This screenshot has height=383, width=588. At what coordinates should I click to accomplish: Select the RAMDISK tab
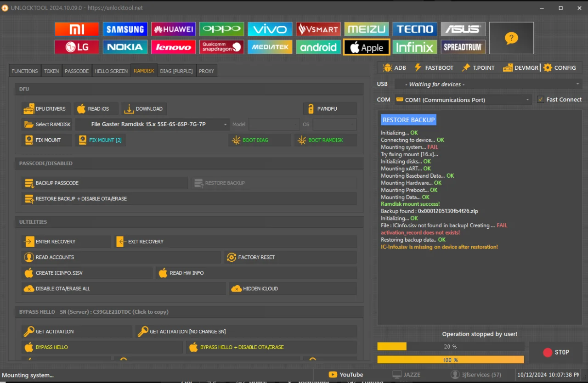coord(144,71)
